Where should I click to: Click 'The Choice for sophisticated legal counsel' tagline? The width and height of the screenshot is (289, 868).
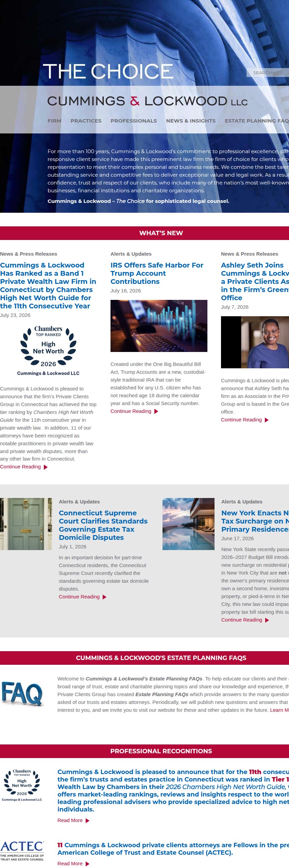[x=138, y=201]
